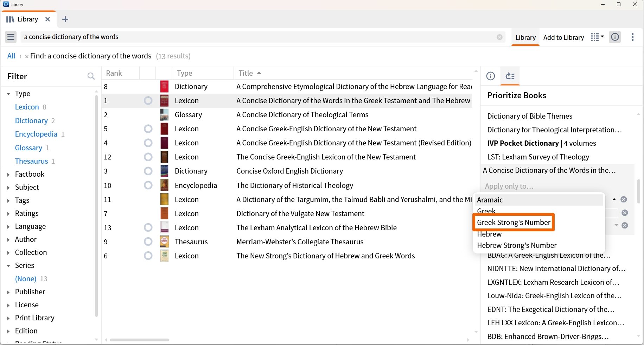Open a new tab with plus icon
Image resolution: width=644 pixels, height=345 pixels.
[65, 19]
